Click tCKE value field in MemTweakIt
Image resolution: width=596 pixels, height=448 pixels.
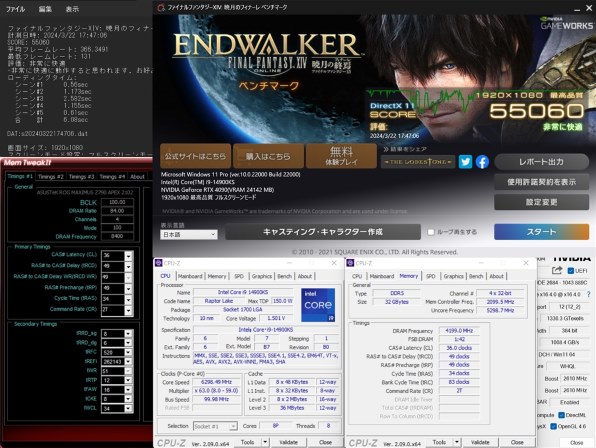point(113,399)
